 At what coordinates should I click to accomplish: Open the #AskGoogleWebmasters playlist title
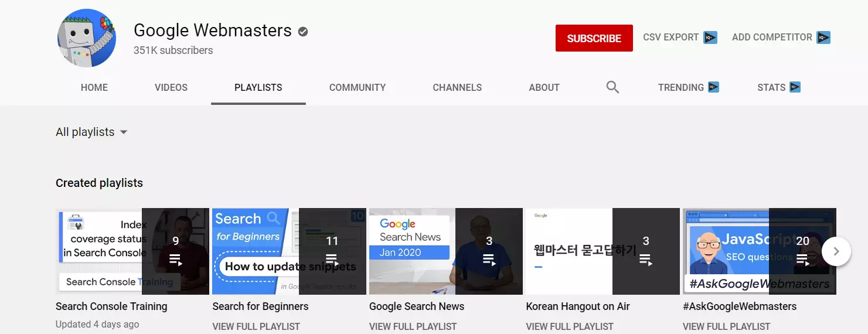pyautogui.click(x=740, y=306)
